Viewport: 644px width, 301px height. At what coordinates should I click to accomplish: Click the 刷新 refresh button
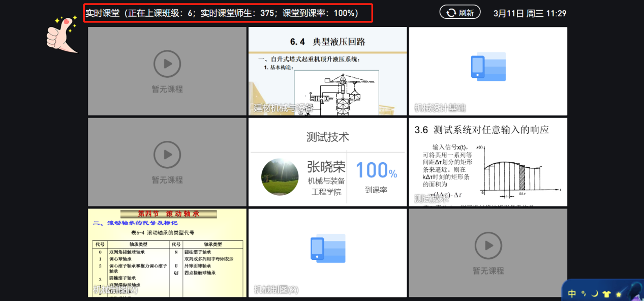point(460,13)
